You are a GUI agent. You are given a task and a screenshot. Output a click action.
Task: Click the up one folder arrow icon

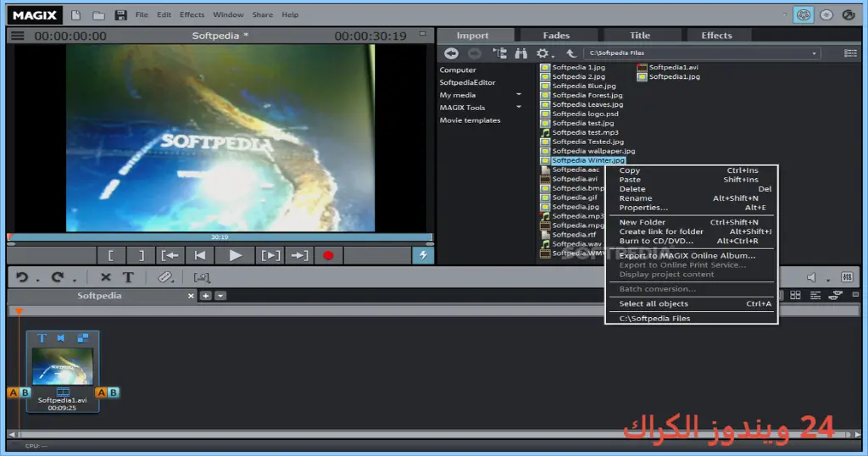pos(571,53)
